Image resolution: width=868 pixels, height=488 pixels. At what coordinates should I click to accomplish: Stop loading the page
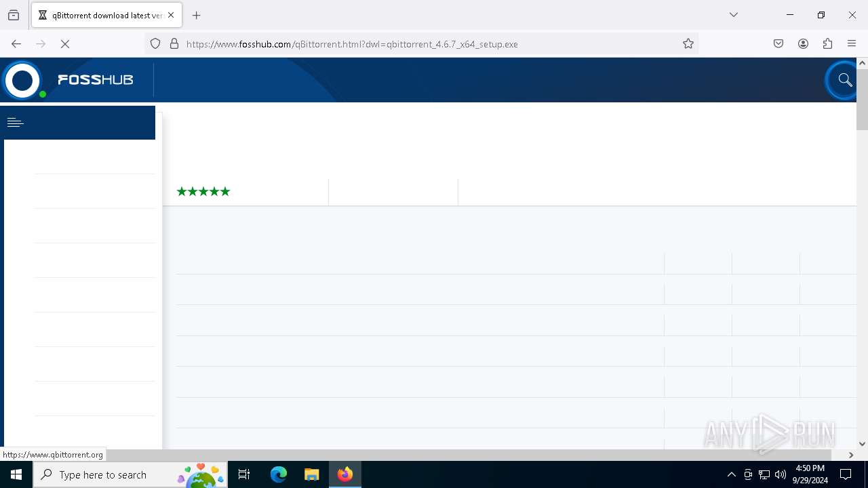coord(65,43)
